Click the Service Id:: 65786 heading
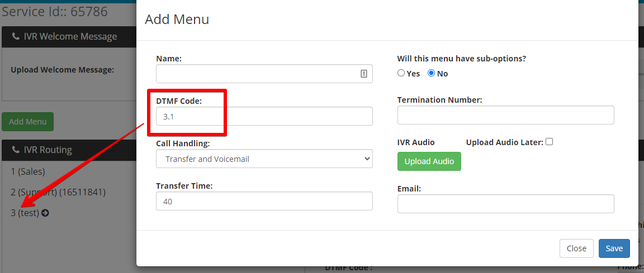This screenshot has width=644, height=273. point(55,11)
